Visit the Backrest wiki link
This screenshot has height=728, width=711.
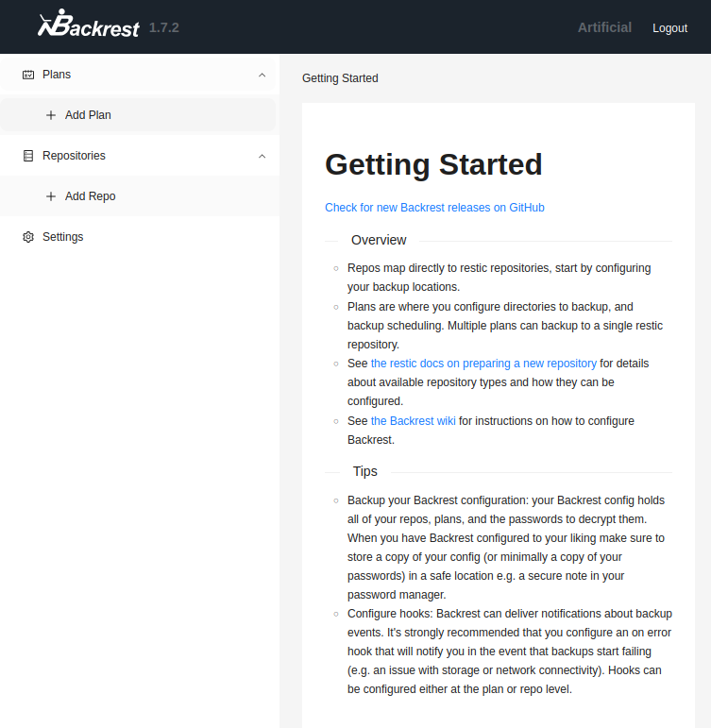[413, 421]
